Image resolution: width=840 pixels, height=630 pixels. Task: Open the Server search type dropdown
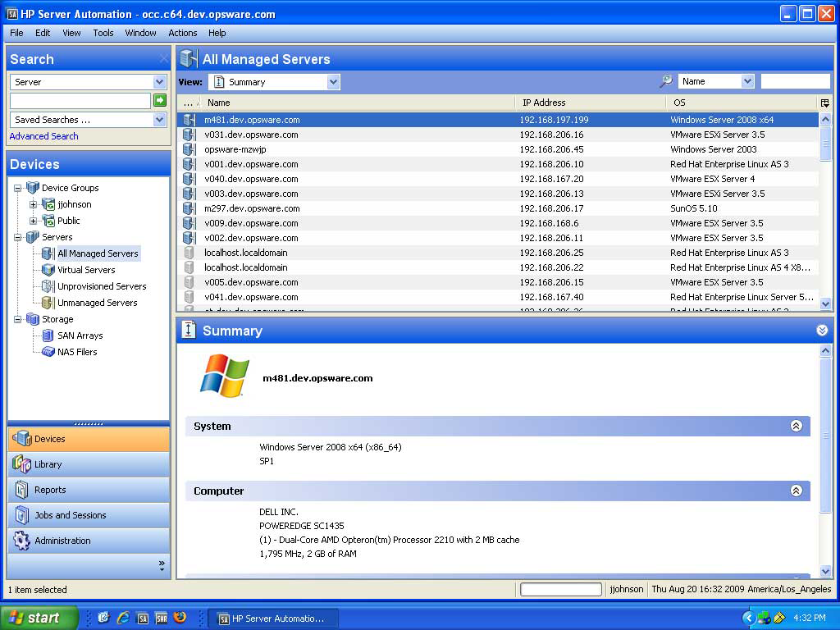(159, 82)
